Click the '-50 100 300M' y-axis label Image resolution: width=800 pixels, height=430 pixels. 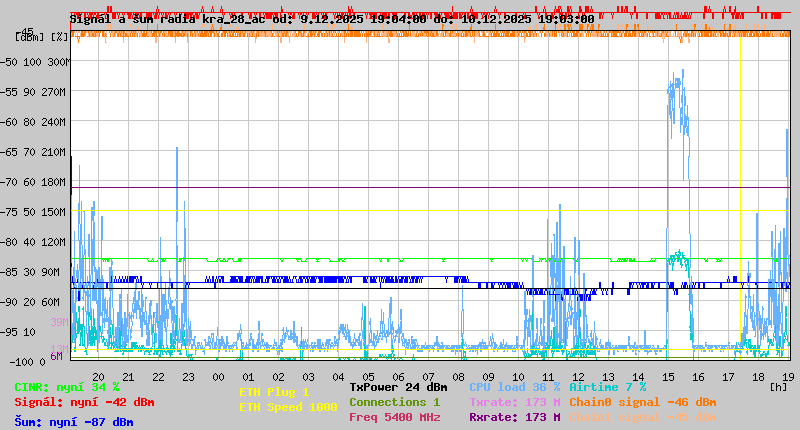35,62
